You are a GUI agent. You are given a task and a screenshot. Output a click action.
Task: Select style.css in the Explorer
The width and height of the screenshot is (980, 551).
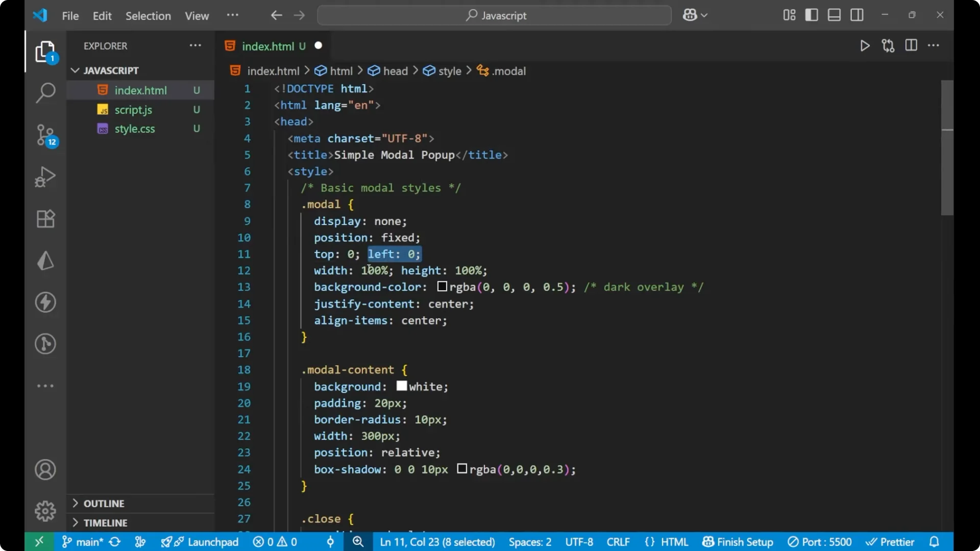(135, 129)
